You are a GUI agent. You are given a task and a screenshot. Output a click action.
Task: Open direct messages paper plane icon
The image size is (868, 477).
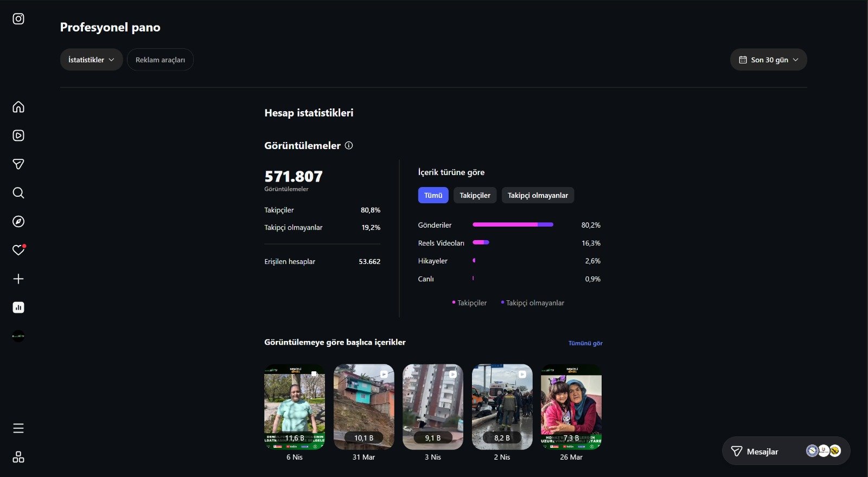tap(18, 164)
